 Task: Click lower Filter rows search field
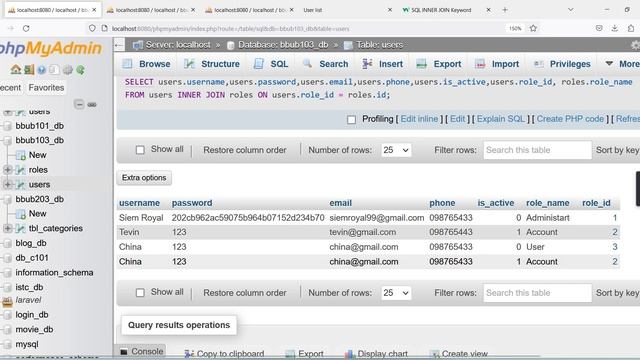(537, 293)
